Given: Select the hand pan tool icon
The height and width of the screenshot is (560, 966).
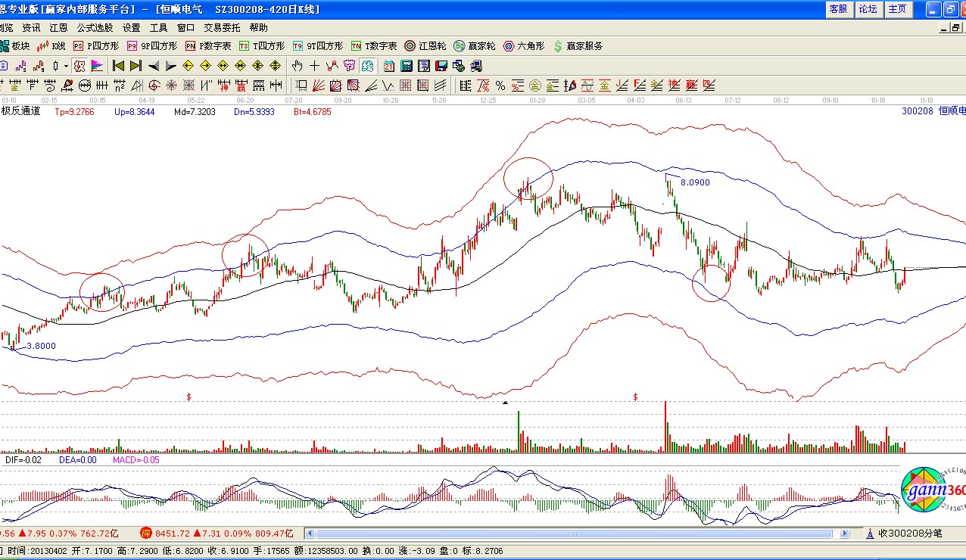Looking at the screenshot, I should pos(298,66).
